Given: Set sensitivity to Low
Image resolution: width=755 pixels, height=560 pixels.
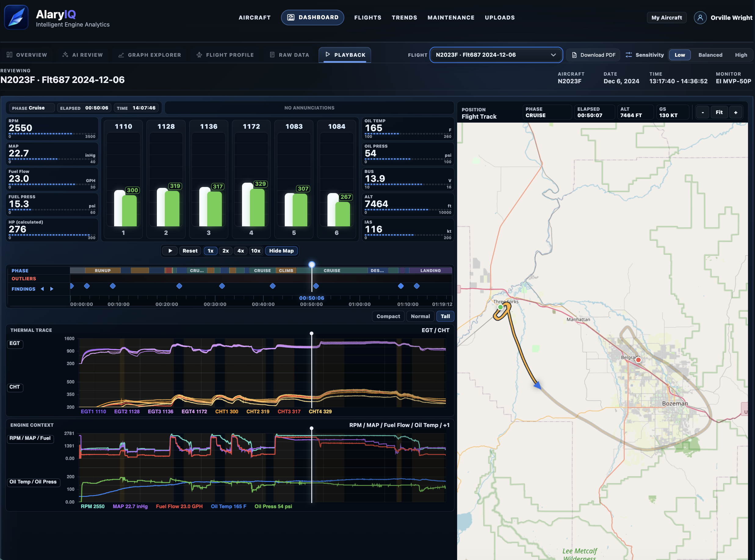Looking at the screenshot, I should 679,55.
